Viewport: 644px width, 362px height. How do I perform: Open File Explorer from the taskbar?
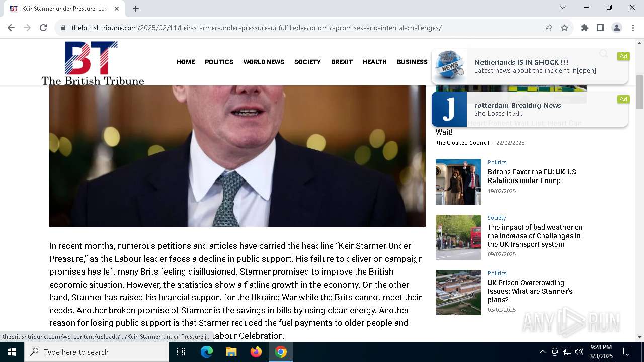231,352
